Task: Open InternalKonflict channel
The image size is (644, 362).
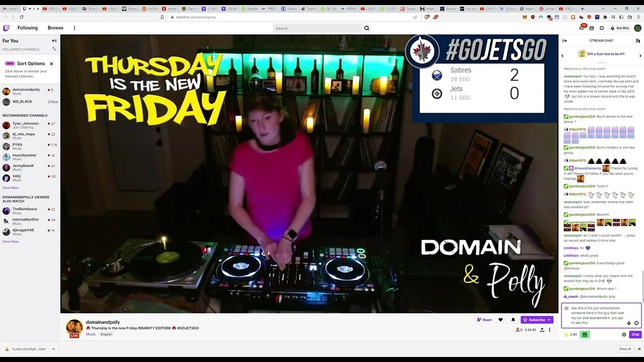Action: pos(30,221)
